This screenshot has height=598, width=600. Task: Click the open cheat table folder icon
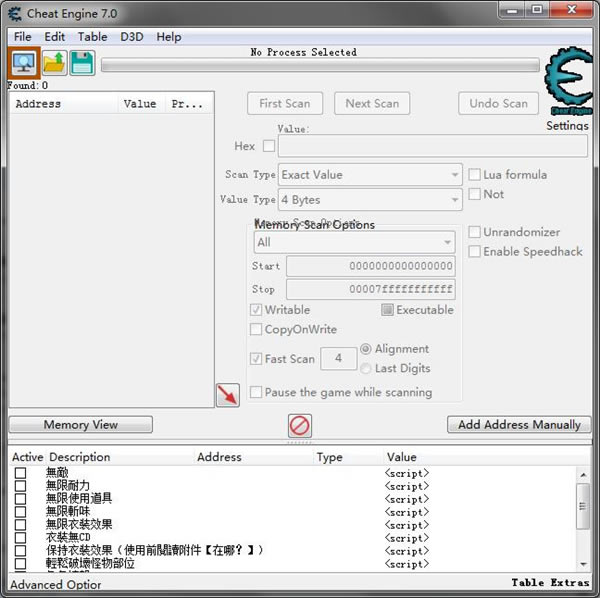click(55, 63)
